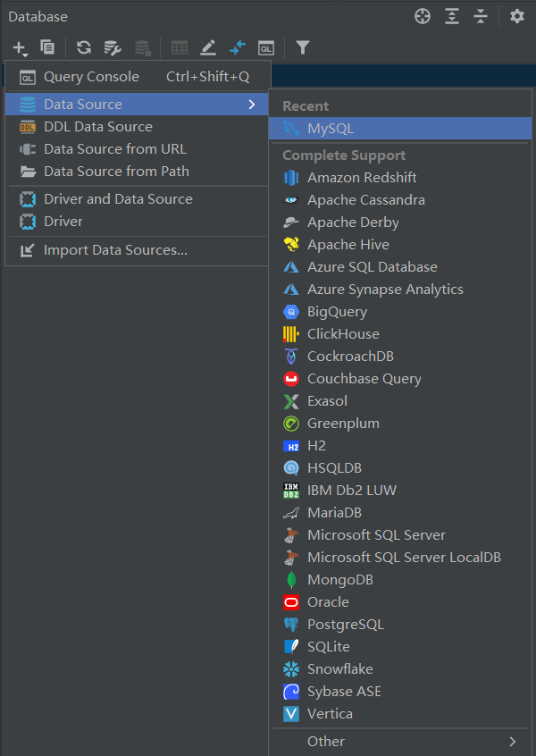
Task: Click the Filter funnel icon
Action: tap(303, 47)
